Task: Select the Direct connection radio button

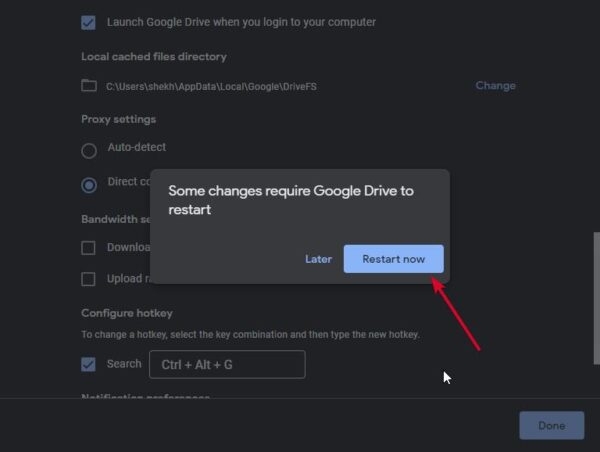Action: [x=89, y=184]
